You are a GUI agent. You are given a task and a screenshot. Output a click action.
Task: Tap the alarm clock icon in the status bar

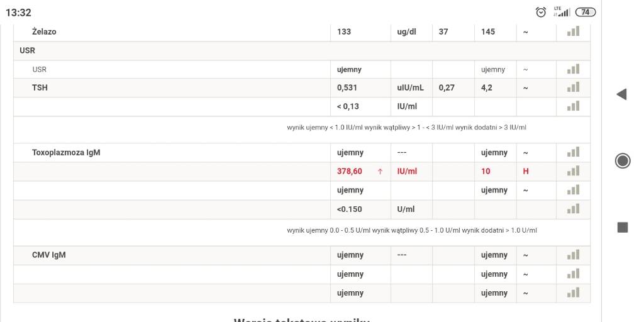coord(541,12)
